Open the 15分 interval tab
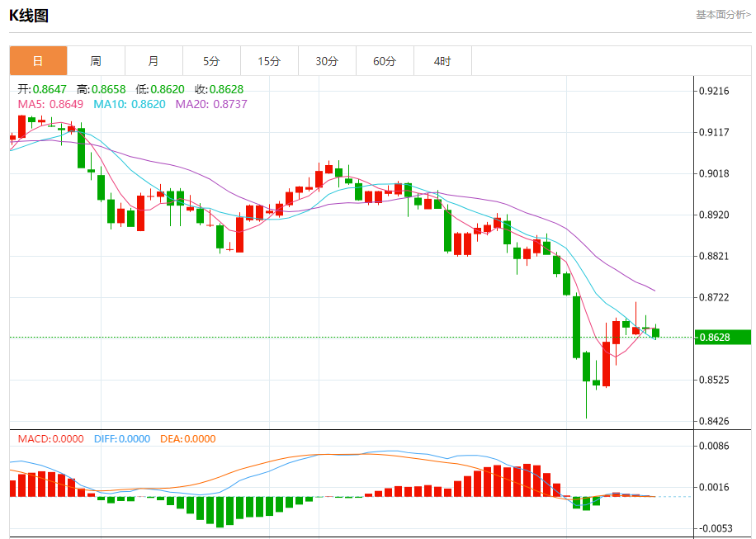Viewport: 756px width, 539px height. (270, 61)
